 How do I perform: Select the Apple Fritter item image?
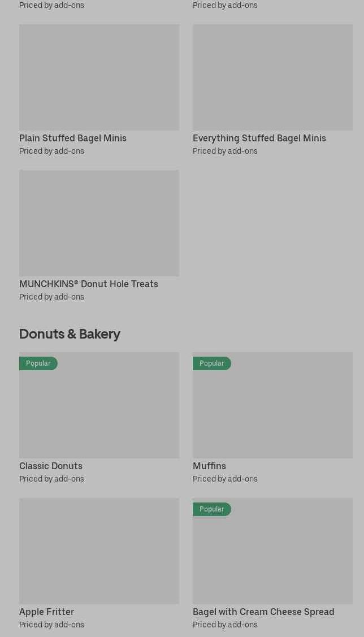(x=99, y=551)
